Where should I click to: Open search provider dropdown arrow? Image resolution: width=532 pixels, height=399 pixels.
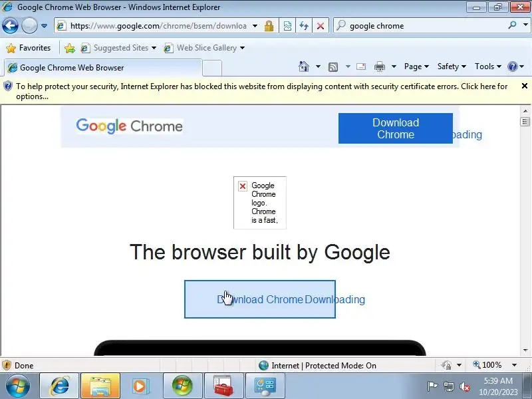click(525, 25)
